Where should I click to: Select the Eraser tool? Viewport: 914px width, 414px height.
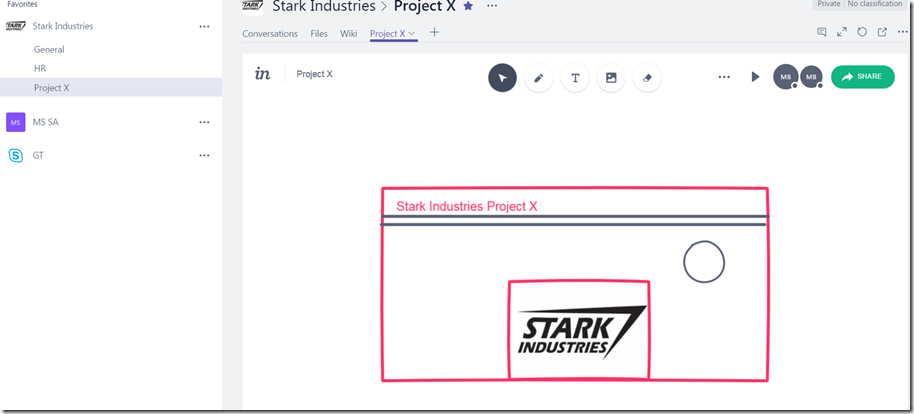[x=647, y=77]
